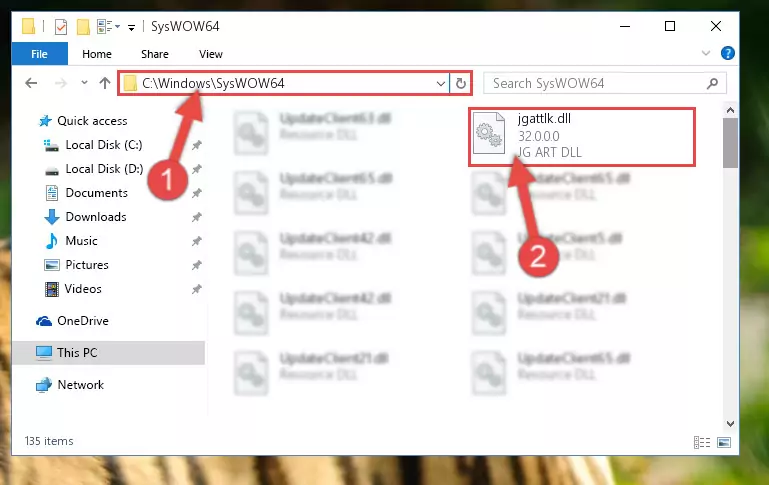The image size is (769, 485).
Task: Click the Back navigation arrow
Action: pos(31,83)
